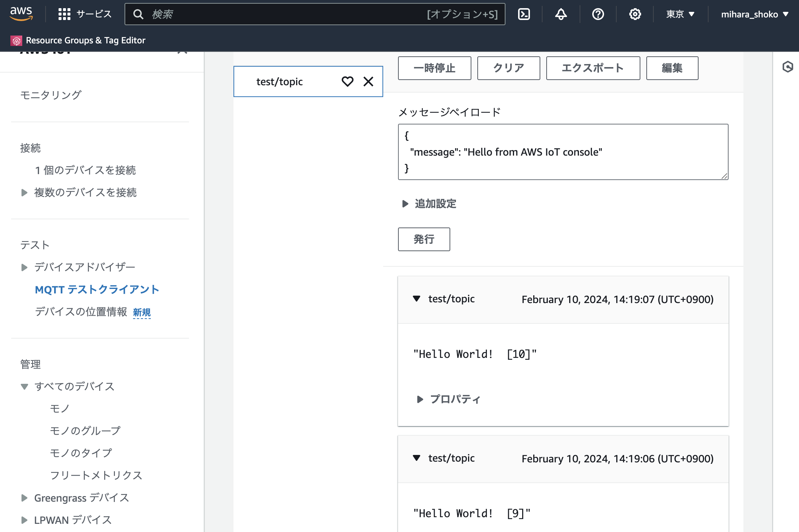Image resolution: width=799 pixels, height=532 pixels.
Task: Remove the test/topic subscription with X
Action: 368,82
